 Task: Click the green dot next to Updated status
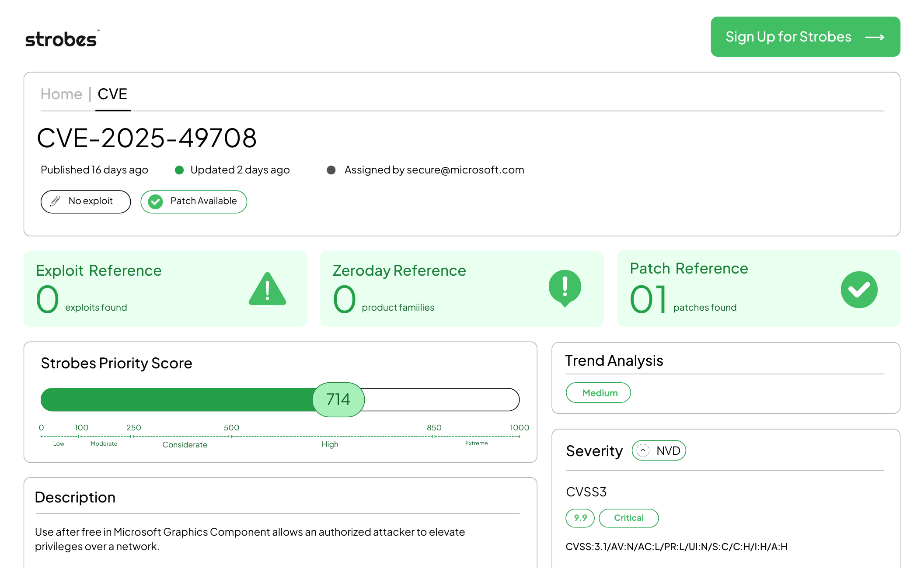pyautogui.click(x=179, y=170)
